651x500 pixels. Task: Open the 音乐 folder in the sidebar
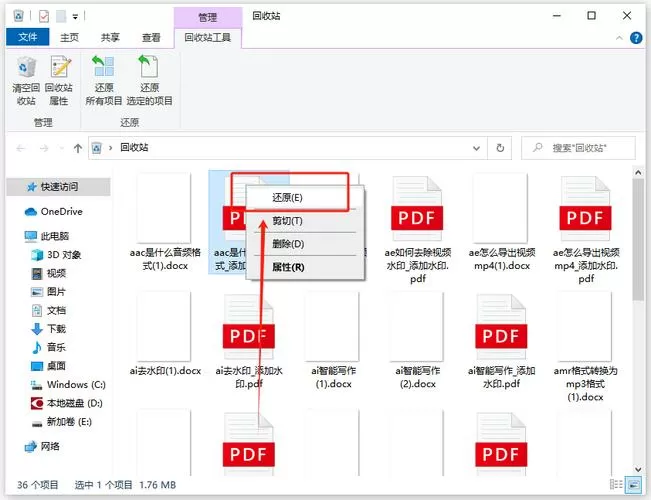click(x=49, y=347)
